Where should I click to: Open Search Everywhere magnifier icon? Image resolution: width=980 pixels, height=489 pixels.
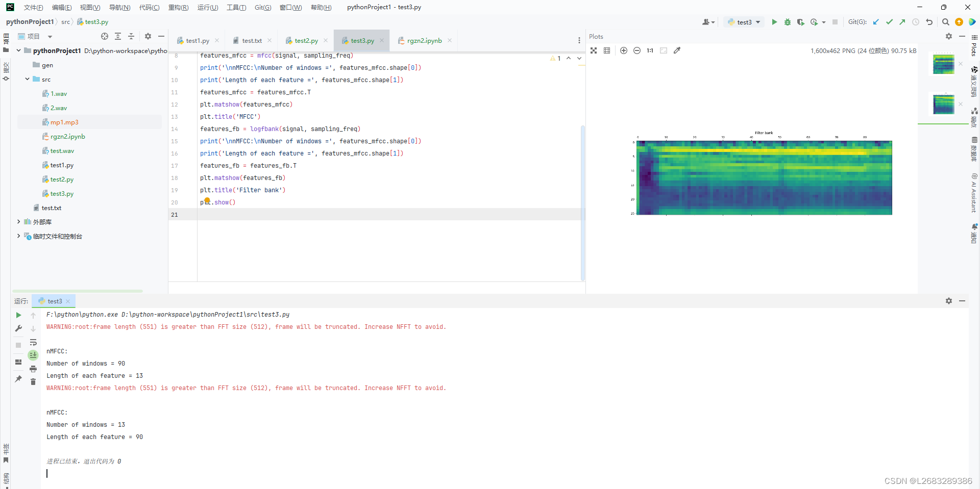(x=945, y=22)
